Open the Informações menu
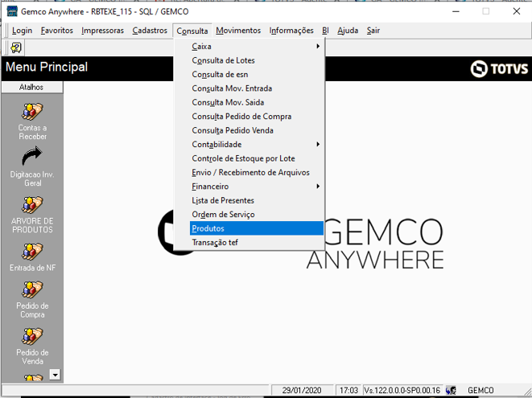Screen dimensions: 532x398 [x=291, y=31]
